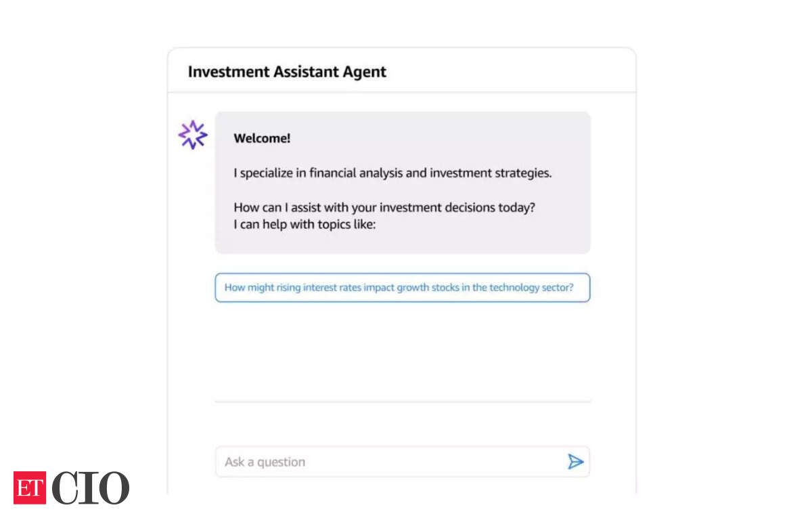
Task: Click the CIO logo lettering
Action: click(91, 488)
